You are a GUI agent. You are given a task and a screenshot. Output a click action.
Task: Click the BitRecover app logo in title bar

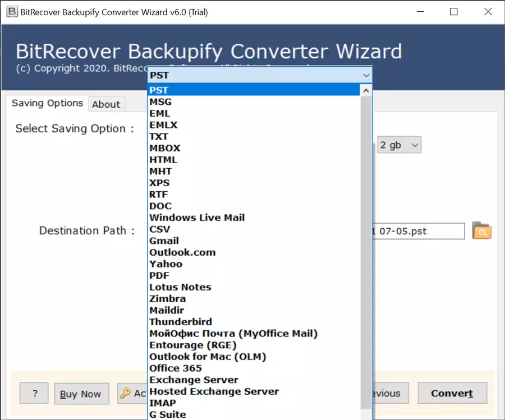click(12, 12)
